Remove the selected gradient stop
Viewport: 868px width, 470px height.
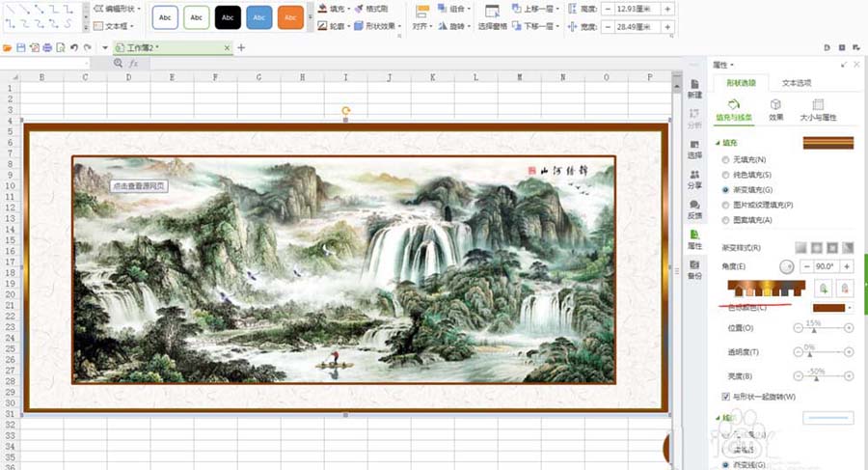tap(844, 289)
